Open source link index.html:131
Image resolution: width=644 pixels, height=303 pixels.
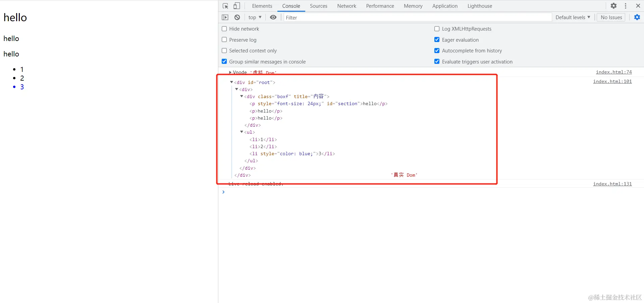[612, 184]
